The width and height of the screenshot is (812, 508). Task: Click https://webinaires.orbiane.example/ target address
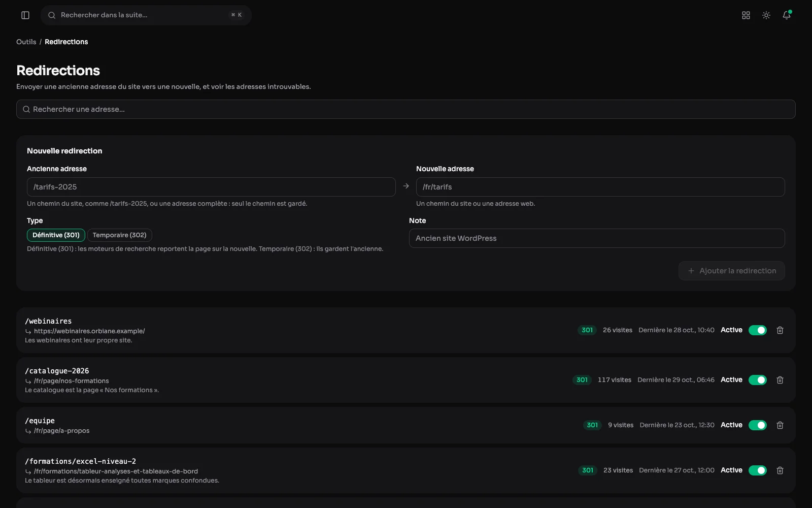(89, 331)
